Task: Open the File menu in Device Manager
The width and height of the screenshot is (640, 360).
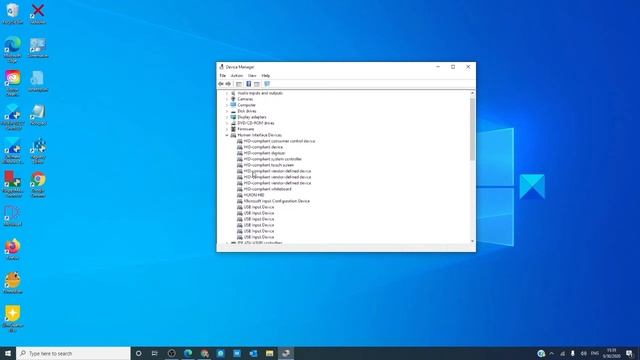Action: coord(222,76)
